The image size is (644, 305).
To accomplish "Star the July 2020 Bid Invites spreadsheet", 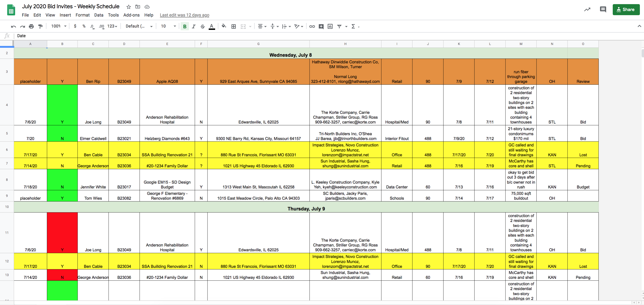I will [128, 7].
